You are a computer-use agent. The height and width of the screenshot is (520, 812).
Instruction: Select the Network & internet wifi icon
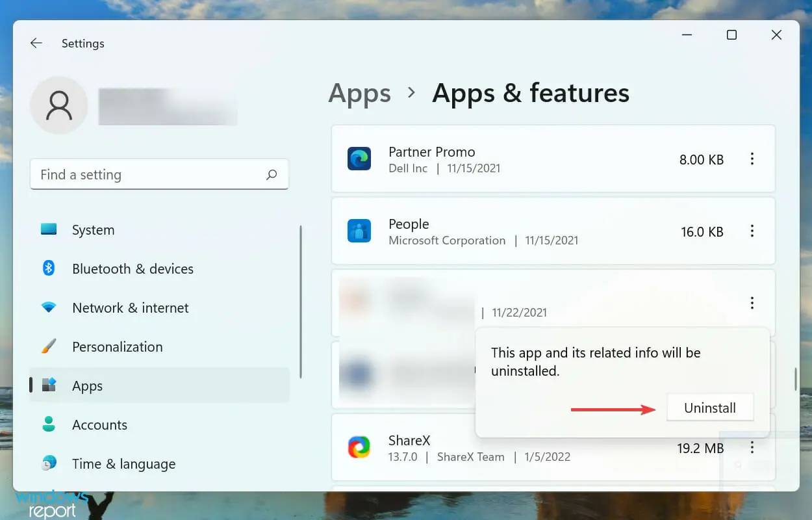(49, 307)
